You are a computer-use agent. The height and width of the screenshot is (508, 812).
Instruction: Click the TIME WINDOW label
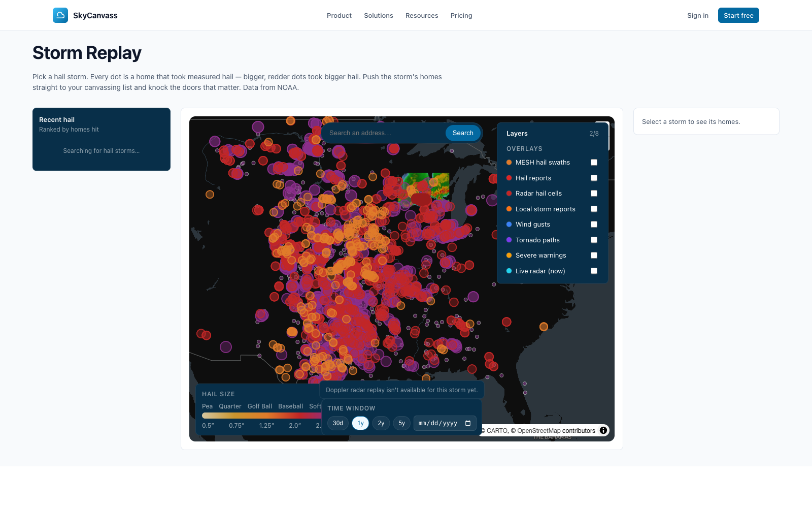pyautogui.click(x=351, y=408)
